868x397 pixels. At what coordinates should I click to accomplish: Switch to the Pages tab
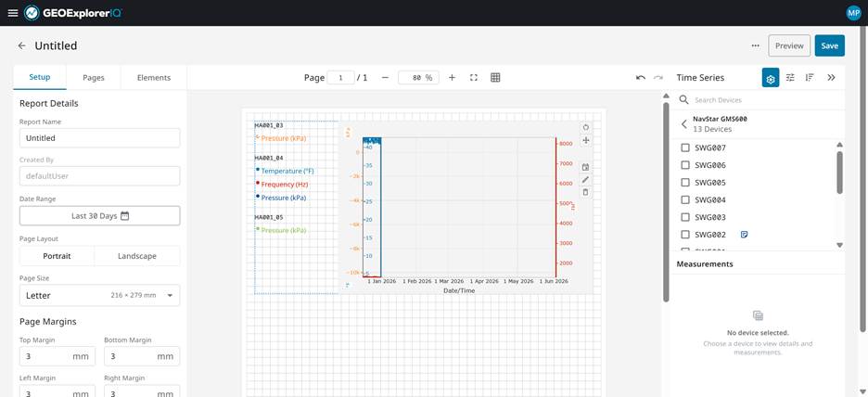pos(94,78)
